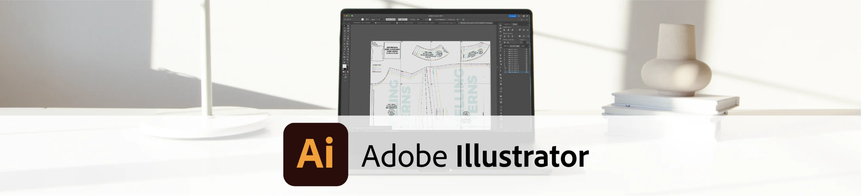Click the blue Compartir share button
Screen dimensions: 868x196
[512, 16]
